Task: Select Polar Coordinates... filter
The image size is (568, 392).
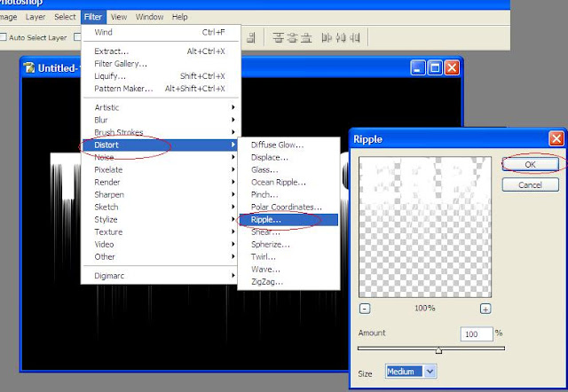Action: [288, 207]
